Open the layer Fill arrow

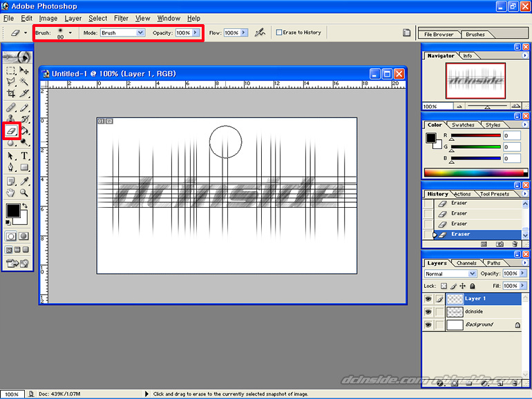[x=523, y=286]
